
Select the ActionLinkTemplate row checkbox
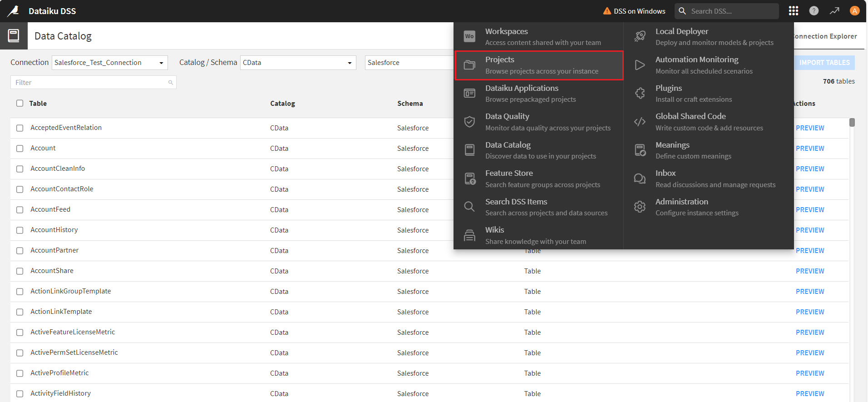click(x=20, y=312)
